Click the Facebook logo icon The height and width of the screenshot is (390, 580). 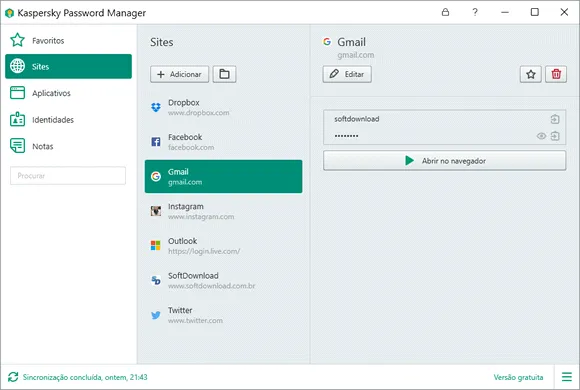(x=156, y=142)
